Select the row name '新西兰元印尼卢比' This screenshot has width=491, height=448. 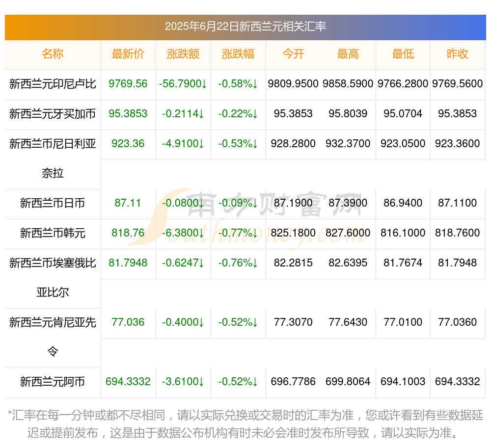pyautogui.click(x=53, y=84)
